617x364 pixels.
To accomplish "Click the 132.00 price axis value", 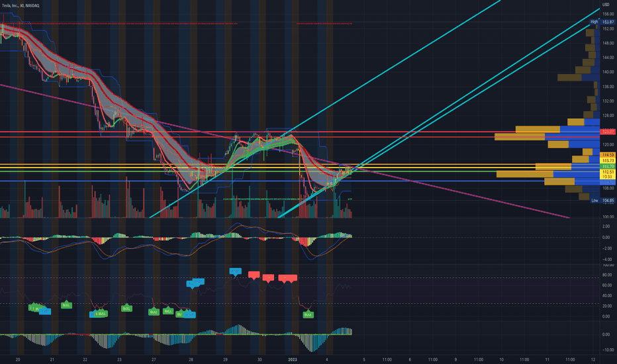I will [x=608, y=101].
